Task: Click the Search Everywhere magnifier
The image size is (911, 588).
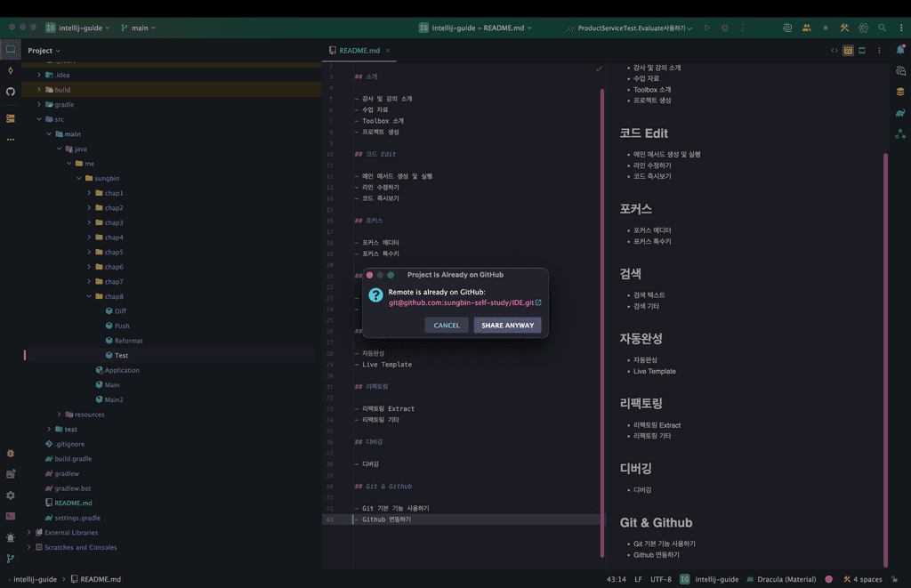Action: [x=882, y=28]
